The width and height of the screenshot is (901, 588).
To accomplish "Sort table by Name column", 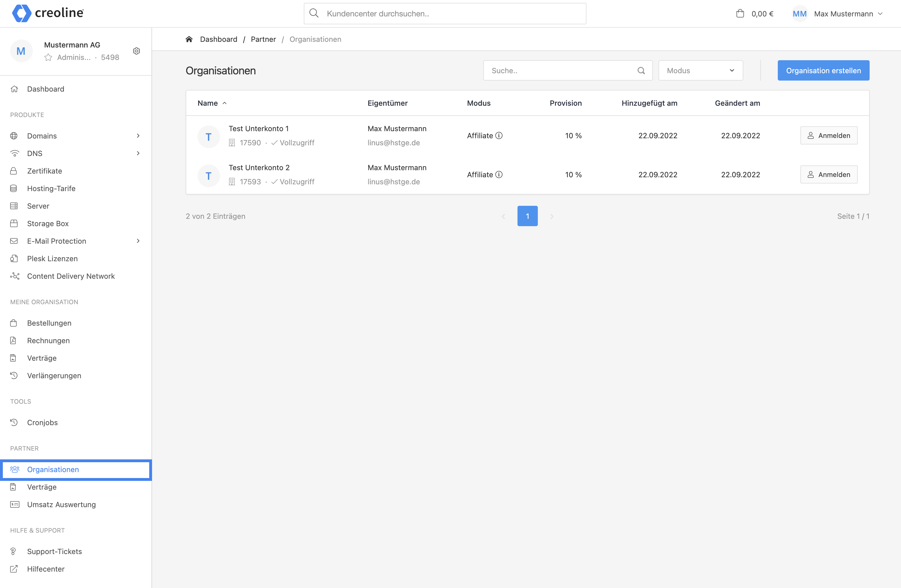I will pyautogui.click(x=212, y=103).
